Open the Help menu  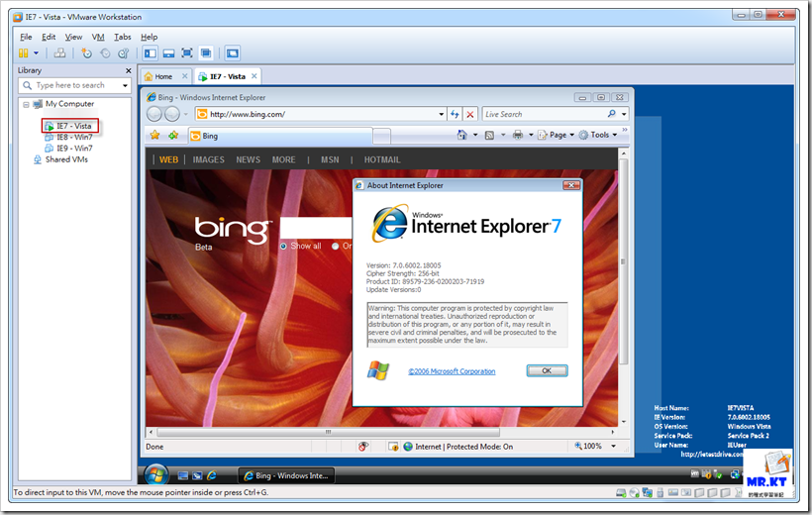[x=149, y=37]
